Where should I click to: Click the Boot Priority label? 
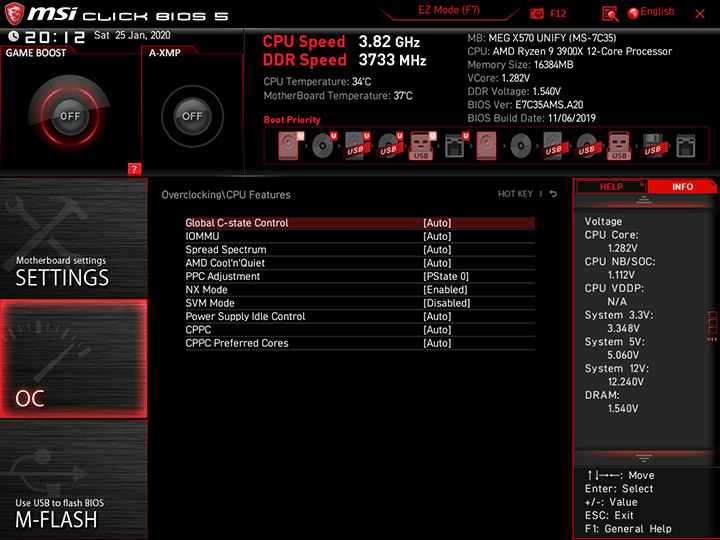pyautogui.click(x=292, y=120)
